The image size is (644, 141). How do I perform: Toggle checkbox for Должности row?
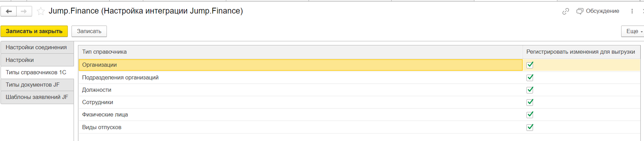(530, 90)
